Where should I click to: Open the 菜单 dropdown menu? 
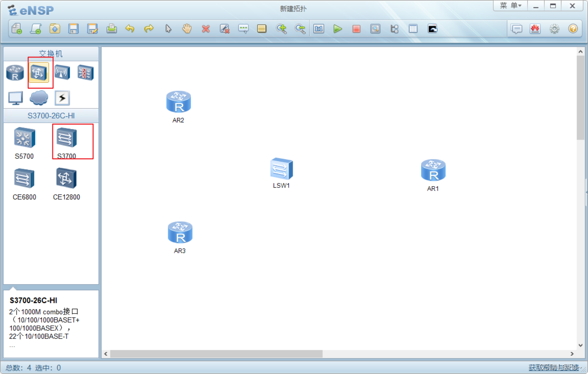pos(510,6)
